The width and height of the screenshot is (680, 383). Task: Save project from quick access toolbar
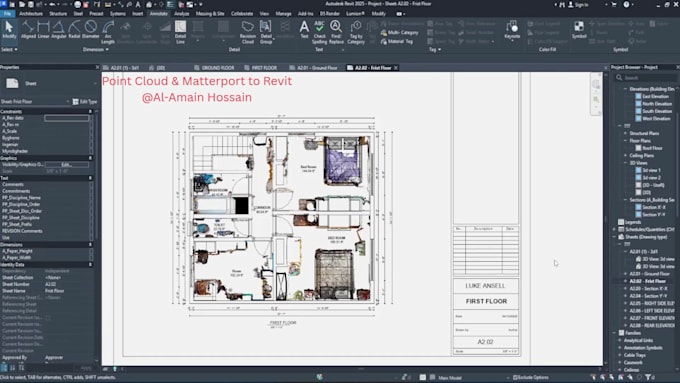tap(31, 4)
